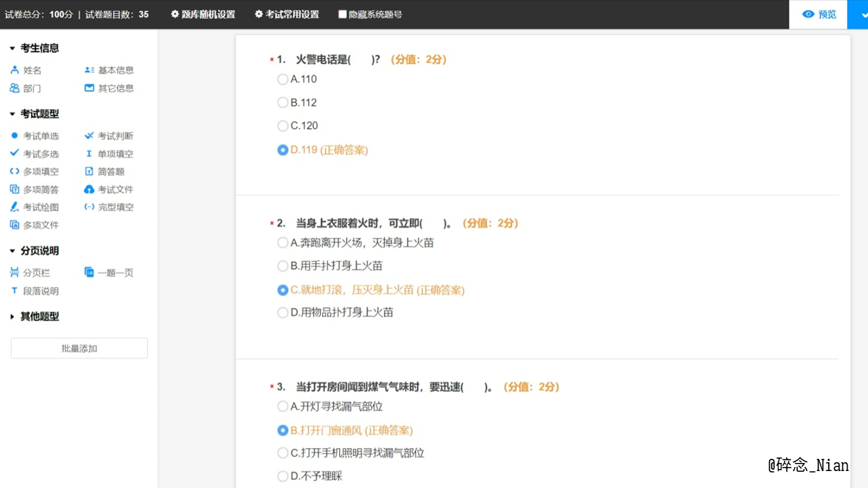Collapse the 分页说明 section
The image size is (868, 488).
[13, 251]
